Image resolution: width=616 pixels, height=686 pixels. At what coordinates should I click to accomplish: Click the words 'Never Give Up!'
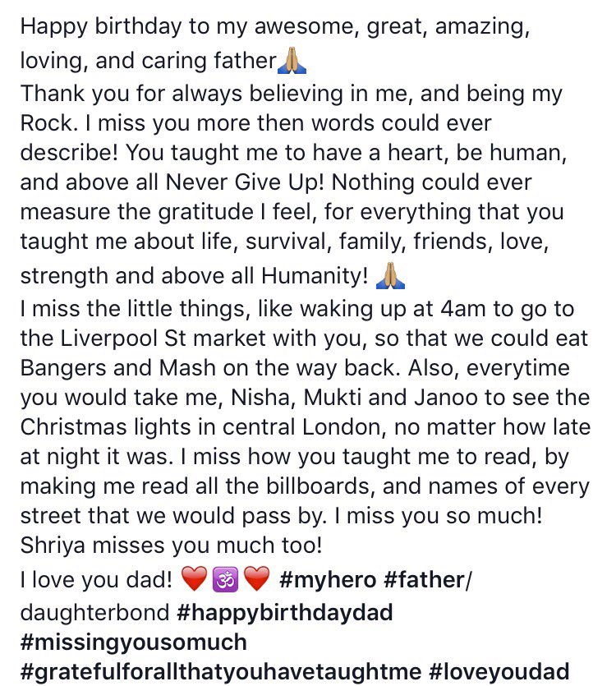pos(245,182)
